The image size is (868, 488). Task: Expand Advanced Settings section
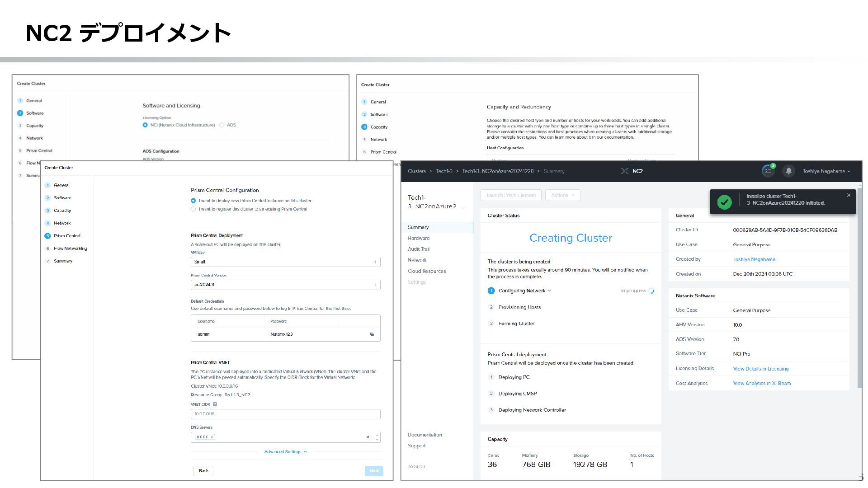(x=285, y=452)
